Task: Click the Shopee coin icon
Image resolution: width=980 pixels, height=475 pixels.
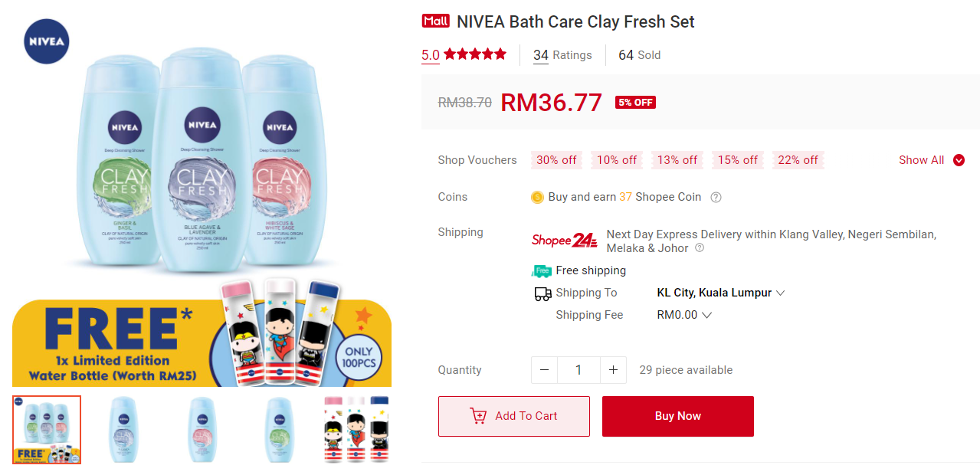Action: (x=537, y=197)
